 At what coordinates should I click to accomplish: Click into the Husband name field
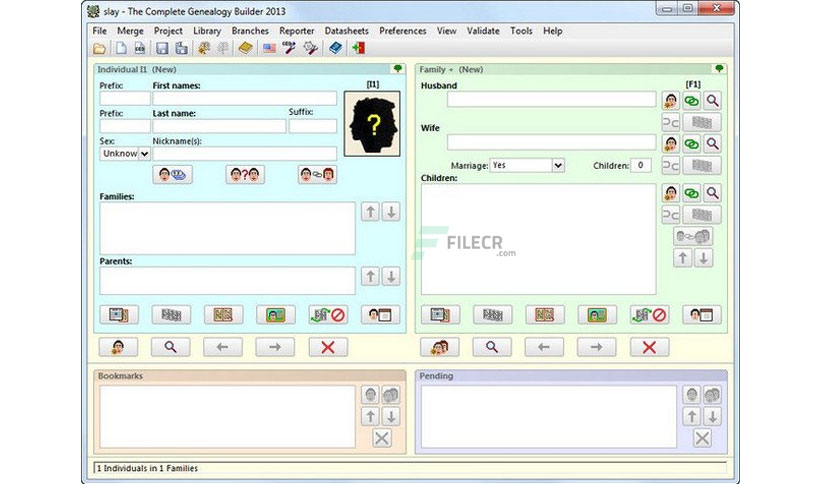click(x=551, y=100)
